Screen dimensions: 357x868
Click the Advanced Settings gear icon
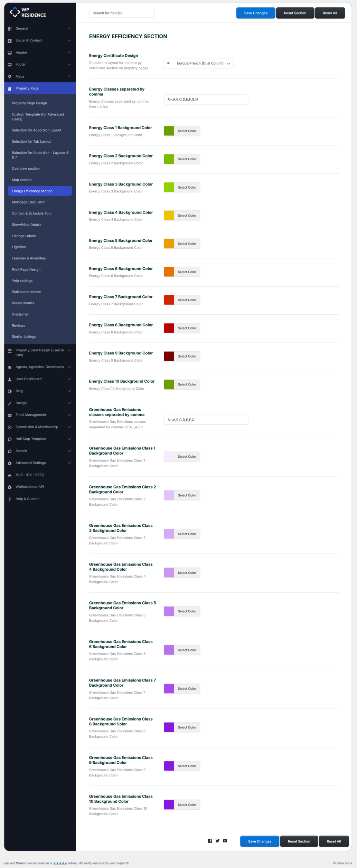(10, 463)
